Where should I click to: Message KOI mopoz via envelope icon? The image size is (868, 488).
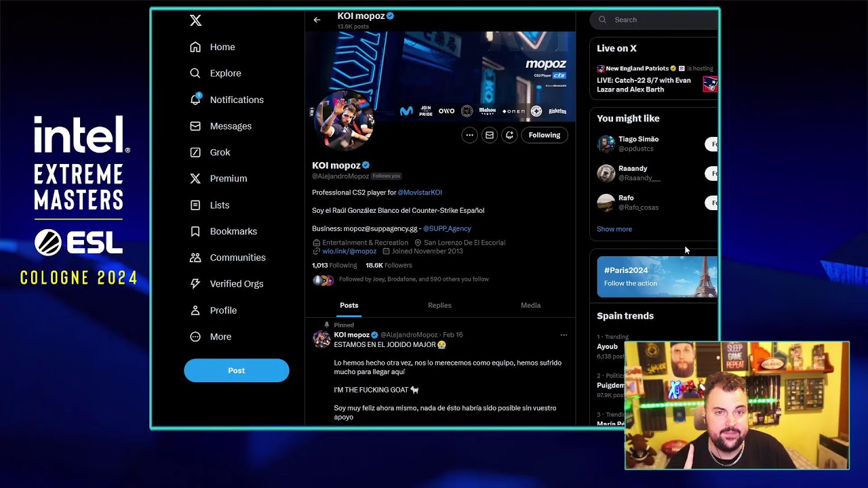tap(490, 135)
